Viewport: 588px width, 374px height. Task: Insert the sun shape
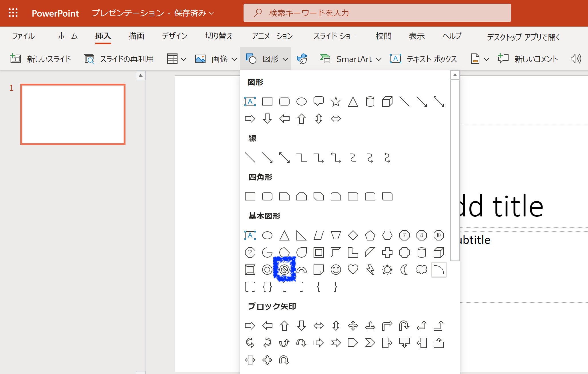pyautogui.click(x=387, y=270)
